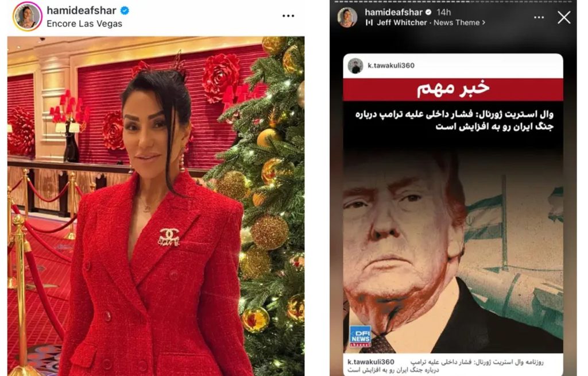Open the woman in red blazer photo
Viewport: 588px width, 376px height.
pyautogui.click(x=156, y=206)
